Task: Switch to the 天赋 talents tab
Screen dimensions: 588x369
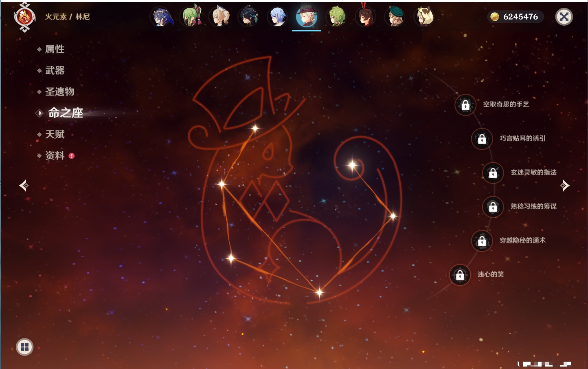Action: pos(55,134)
